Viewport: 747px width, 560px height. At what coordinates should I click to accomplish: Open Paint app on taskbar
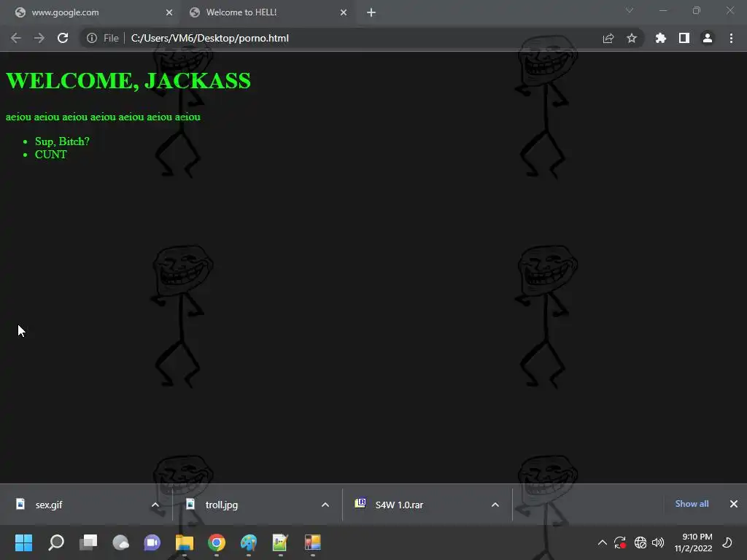point(249,542)
